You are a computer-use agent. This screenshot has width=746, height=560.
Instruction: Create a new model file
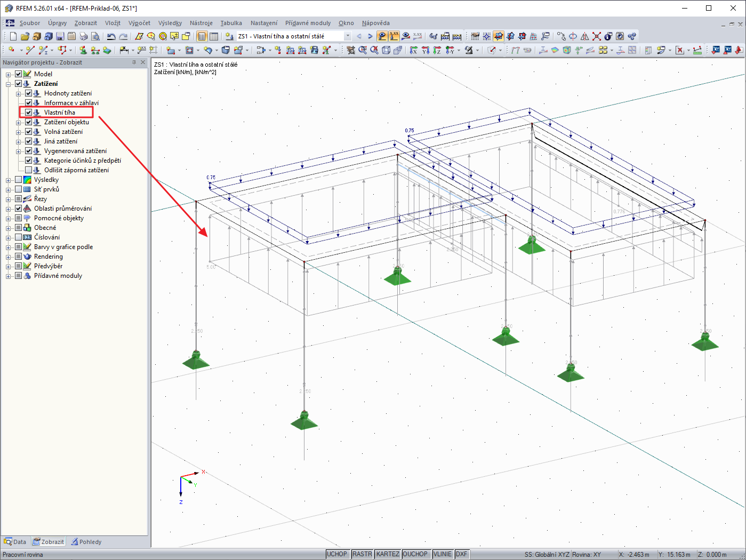[13, 36]
